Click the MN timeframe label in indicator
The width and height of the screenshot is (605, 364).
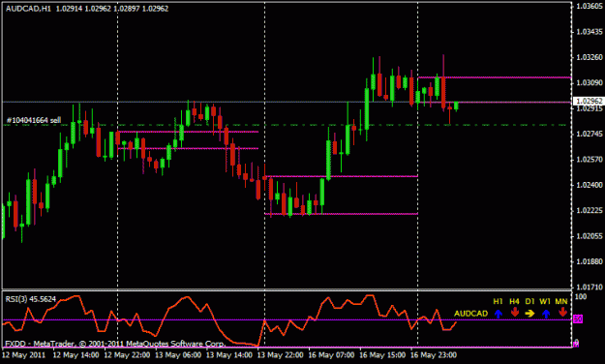[x=561, y=301]
